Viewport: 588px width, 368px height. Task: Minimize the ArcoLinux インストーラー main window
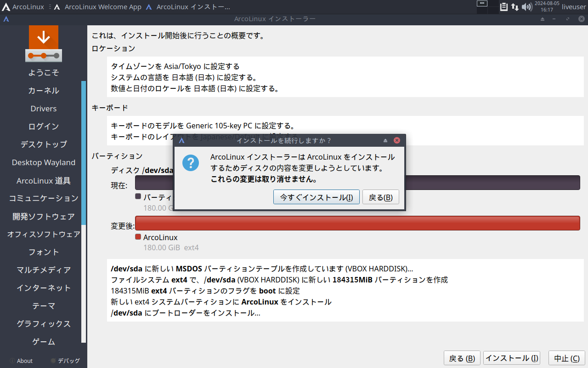coord(554,19)
